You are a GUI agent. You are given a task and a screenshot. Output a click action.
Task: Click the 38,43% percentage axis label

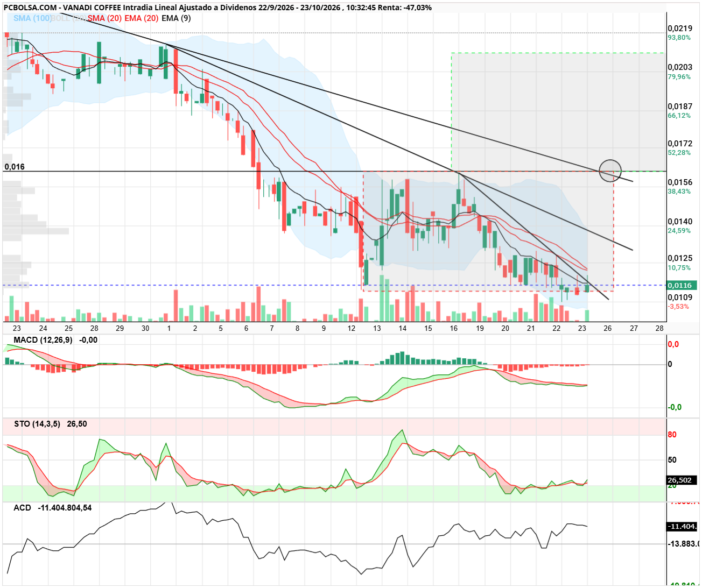pos(679,192)
